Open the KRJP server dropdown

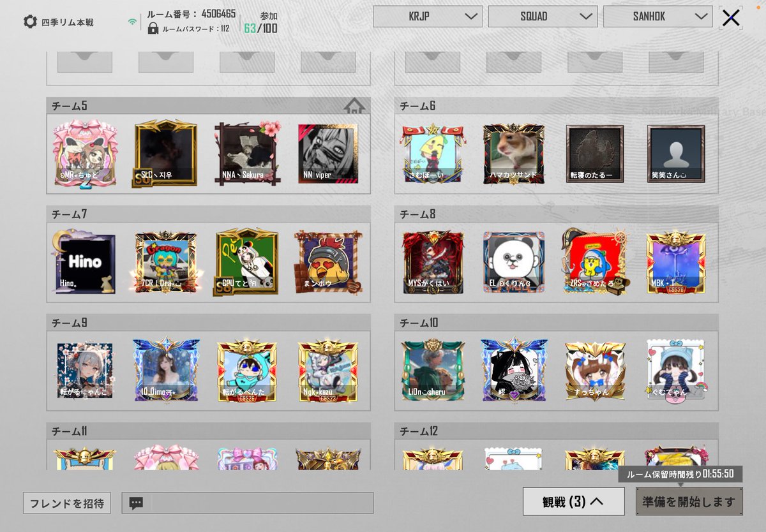428,17
